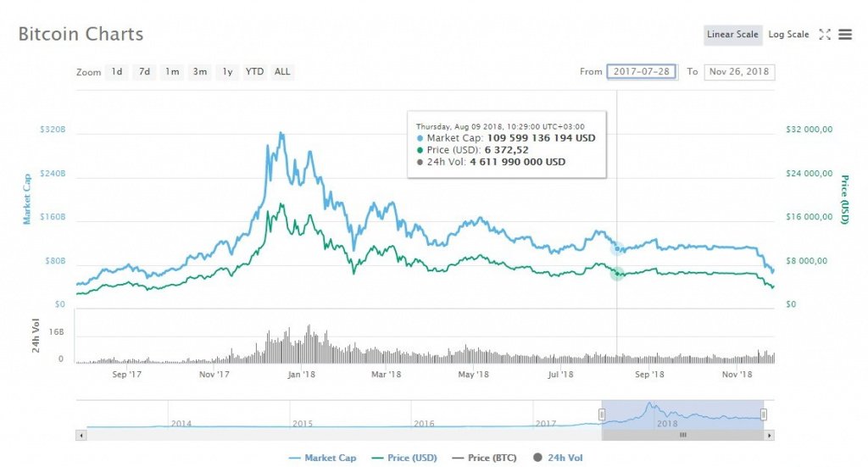Image resolution: width=868 pixels, height=467 pixels.
Task: Choose the 1y zoom range
Action: (227, 72)
